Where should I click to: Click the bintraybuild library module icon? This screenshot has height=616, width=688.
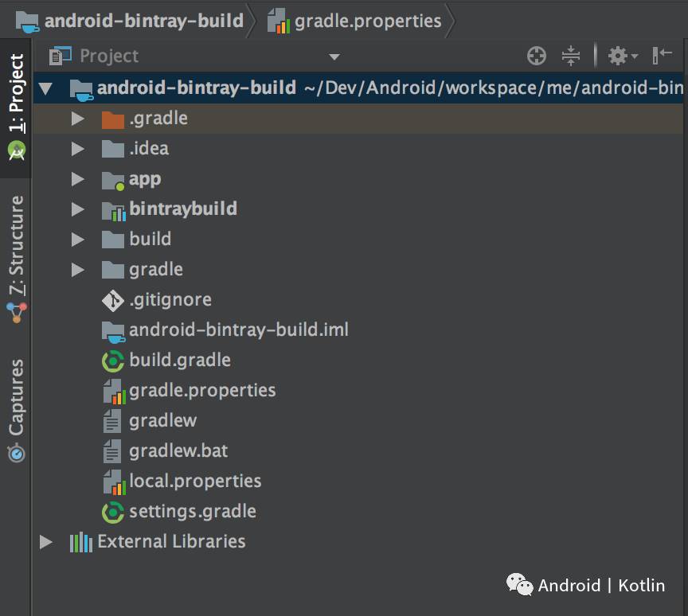click(x=114, y=211)
